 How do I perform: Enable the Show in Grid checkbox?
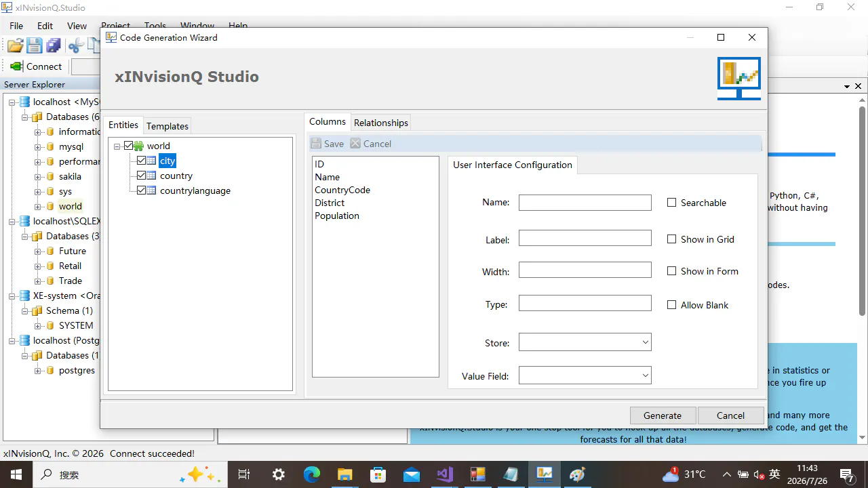671,239
